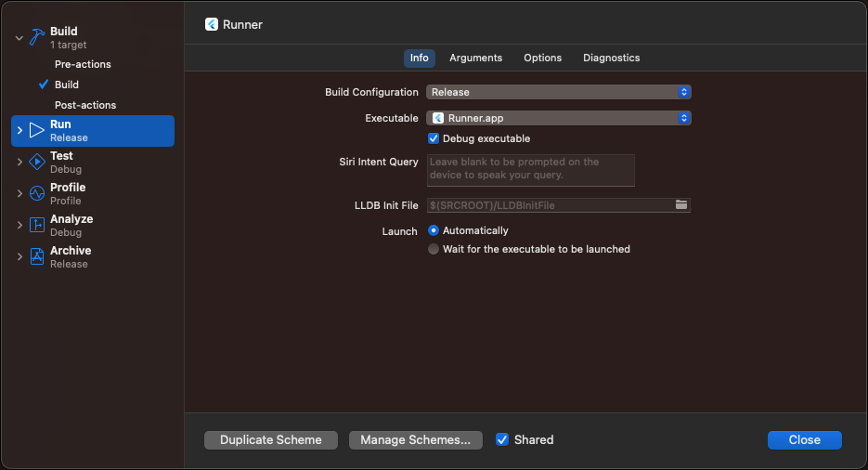Click the Duplicate Scheme button

[x=271, y=440]
